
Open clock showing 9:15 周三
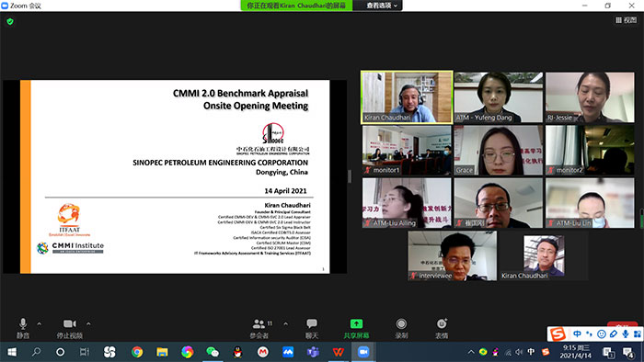pyautogui.click(x=577, y=352)
